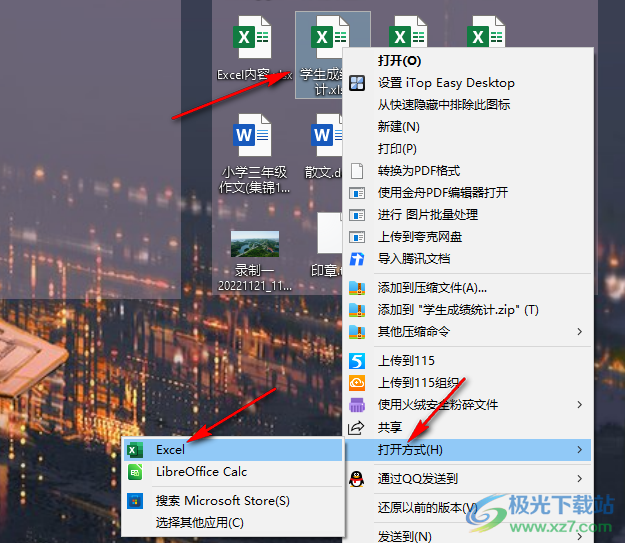Click the archive icon beside 其他压缩命令
The width and height of the screenshot is (625, 543).
click(357, 332)
